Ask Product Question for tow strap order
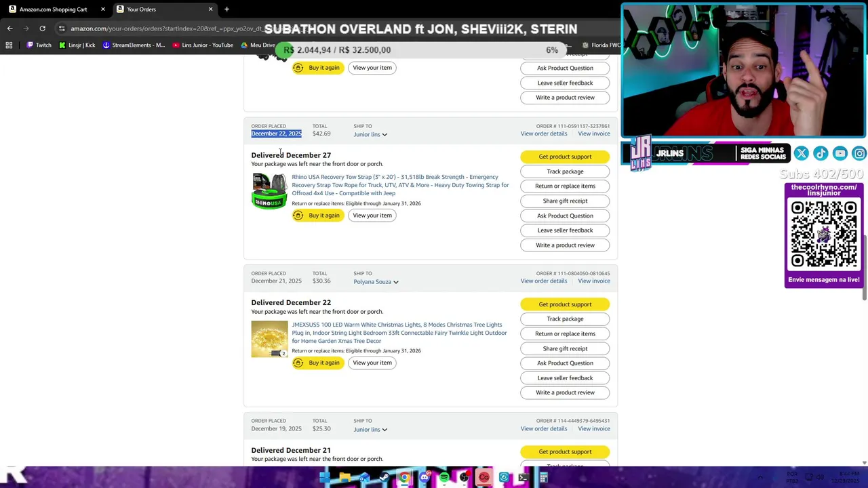Image resolution: width=868 pixels, height=488 pixels. pyautogui.click(x=565, y=216)
